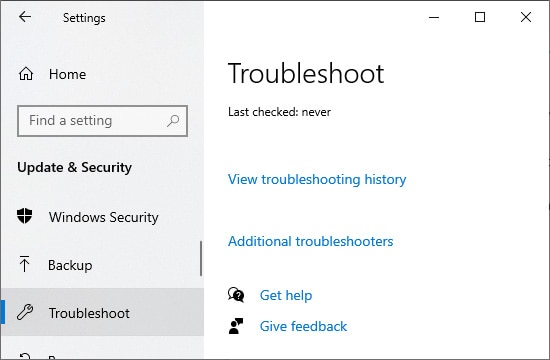Click the back arrow icon in Settings
The image size is (550, 360).
click(25, 16)
